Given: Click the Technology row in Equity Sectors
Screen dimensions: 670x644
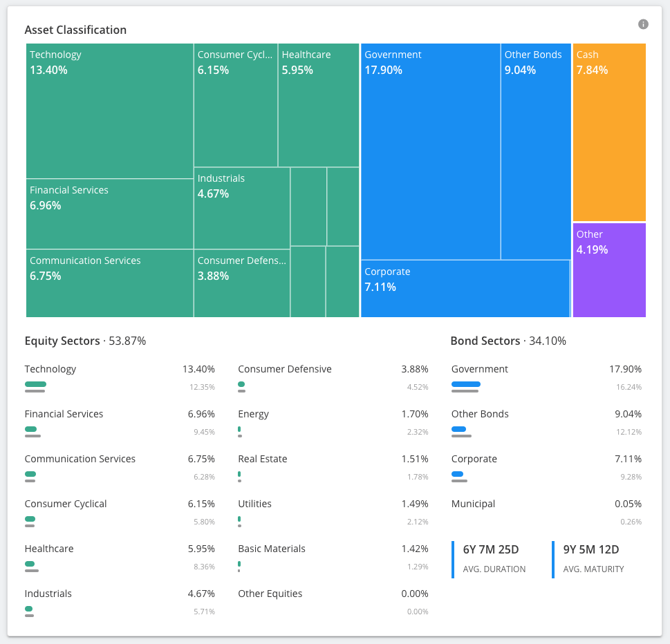Looking at the screenshot, I should tap(120, 379).
